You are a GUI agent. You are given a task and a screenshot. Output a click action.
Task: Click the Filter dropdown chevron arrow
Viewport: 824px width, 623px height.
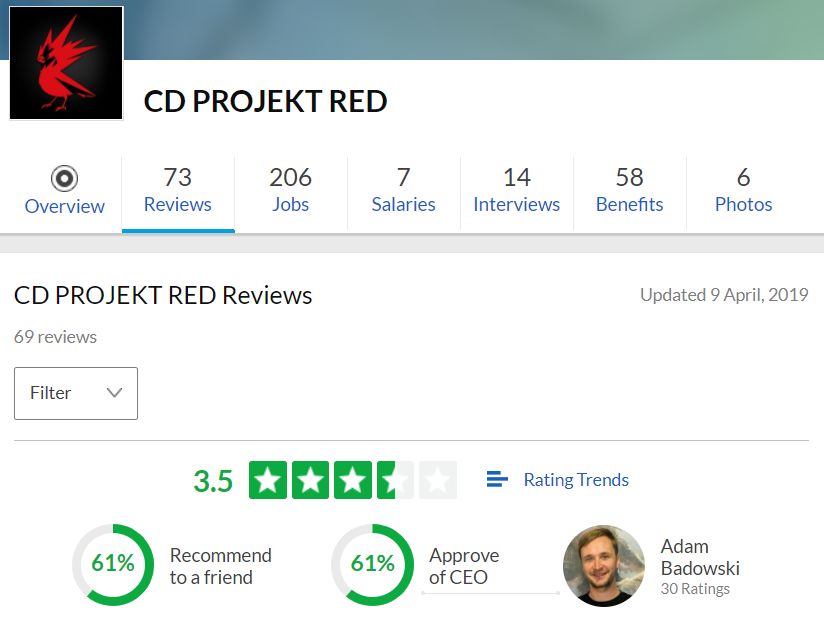click(x=114, y=393)
